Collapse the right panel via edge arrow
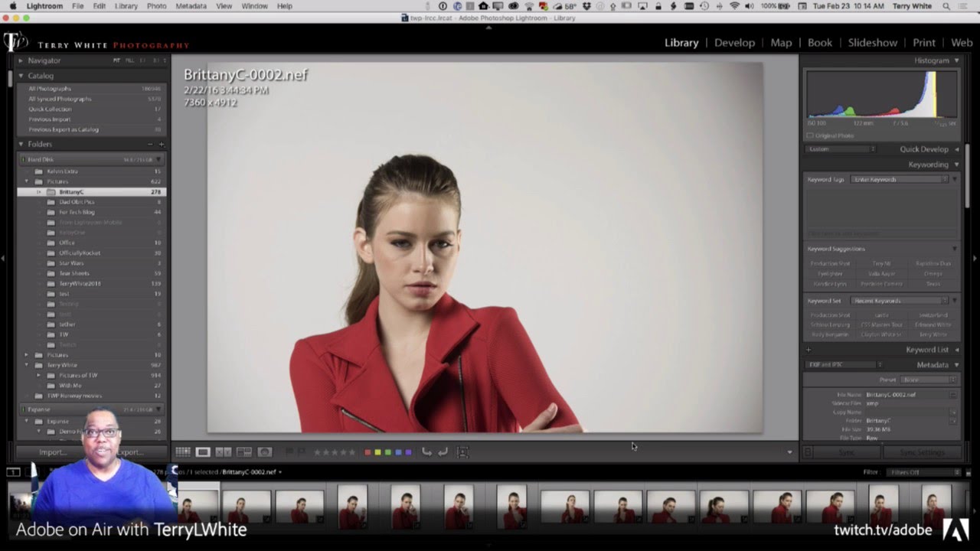980x551 pixels. point(976,259)
